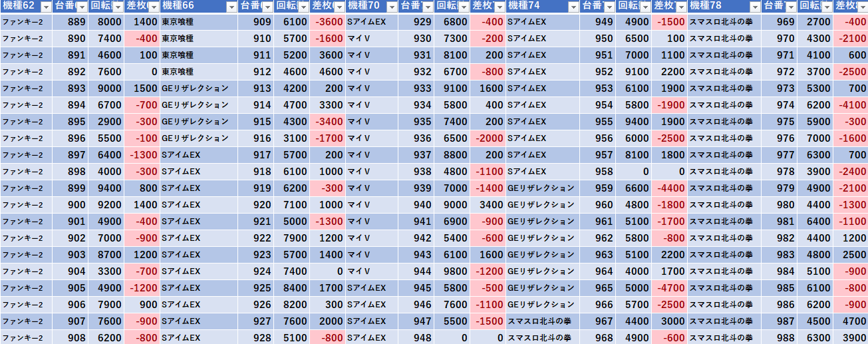Image resolution: width=868 pixels, height=344 pixels.
Task: Select 差枚 value -1300 for machine 897
Action: [142, 155]
